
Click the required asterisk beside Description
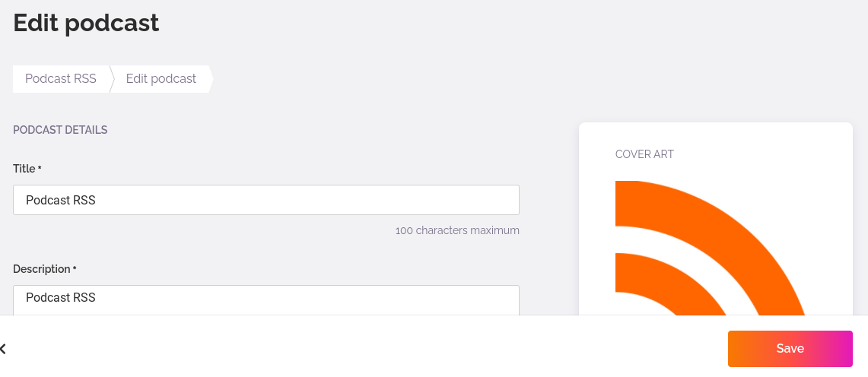75,268
